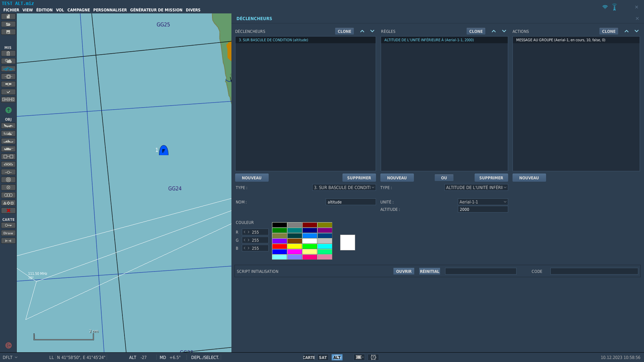Select the ship group placement tool
The image size is (644, 362).
[x=8, y=141]
